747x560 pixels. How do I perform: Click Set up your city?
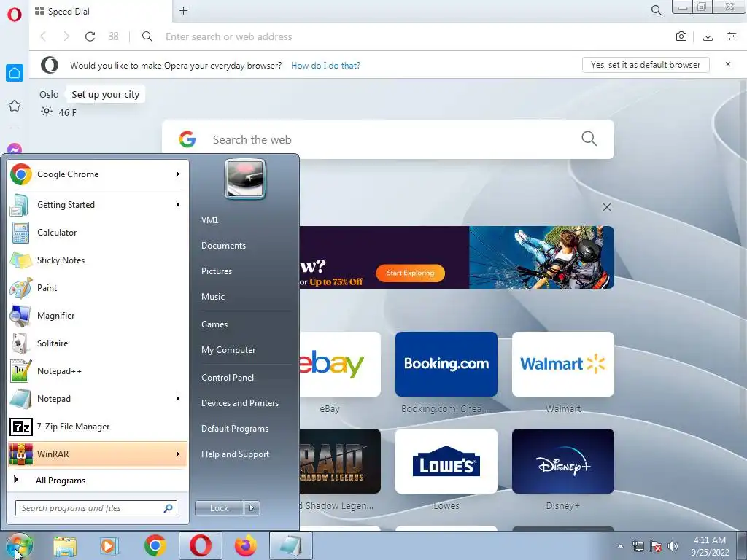pyautogui.click(x=105, y=94)
